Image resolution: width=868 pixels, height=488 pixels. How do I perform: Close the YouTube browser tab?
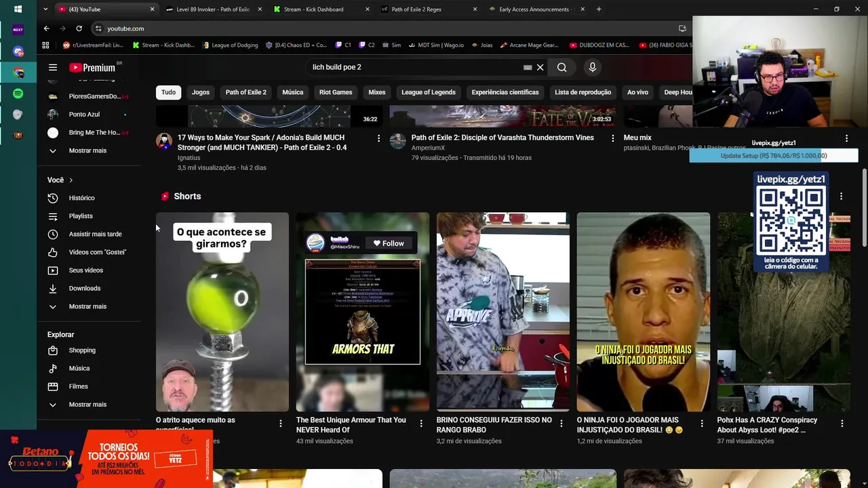click(152, 9)
